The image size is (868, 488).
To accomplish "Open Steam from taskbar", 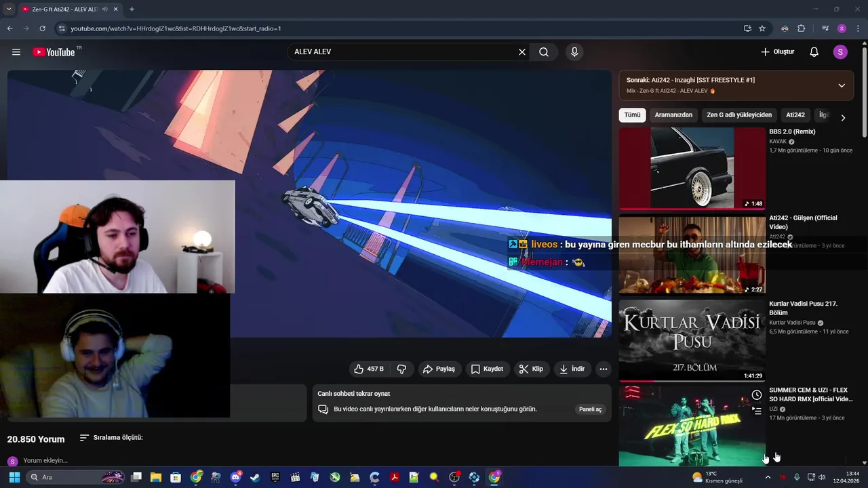I will tap(255, 477).
